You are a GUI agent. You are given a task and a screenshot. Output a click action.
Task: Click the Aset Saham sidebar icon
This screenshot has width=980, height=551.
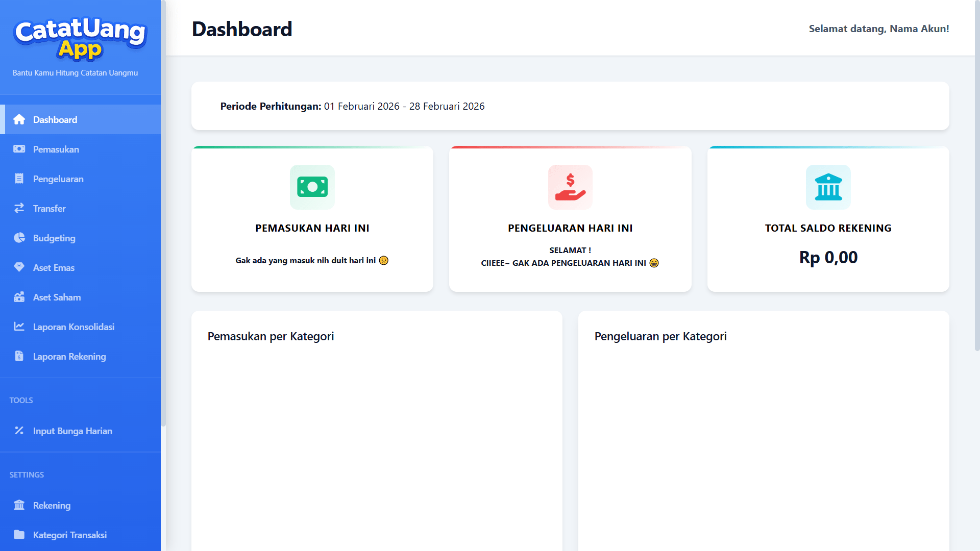point(19,297)
